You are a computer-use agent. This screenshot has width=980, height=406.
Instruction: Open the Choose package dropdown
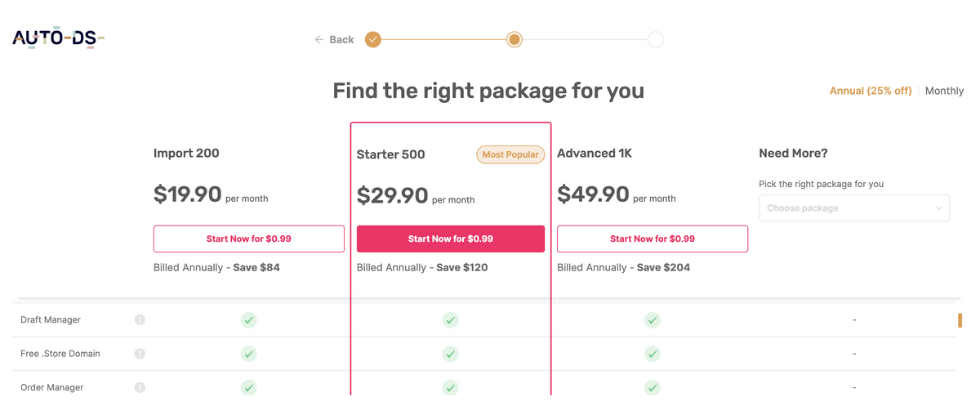pyautogui.click(x=854, y=208)
